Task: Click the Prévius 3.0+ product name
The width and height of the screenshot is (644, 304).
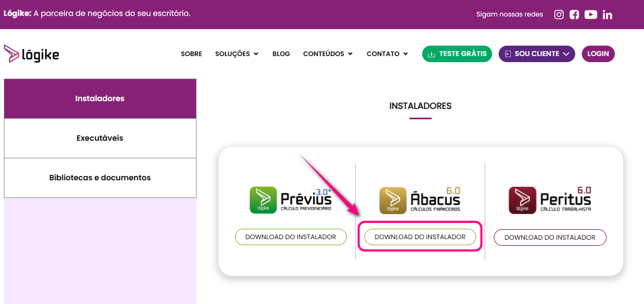Action: tap(306, 200)
